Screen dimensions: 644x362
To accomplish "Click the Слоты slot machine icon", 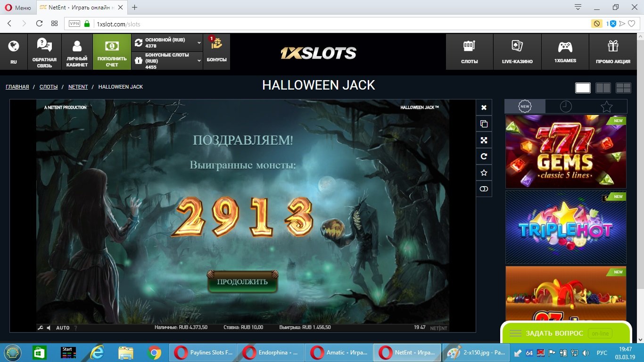I will click(469, 52).
